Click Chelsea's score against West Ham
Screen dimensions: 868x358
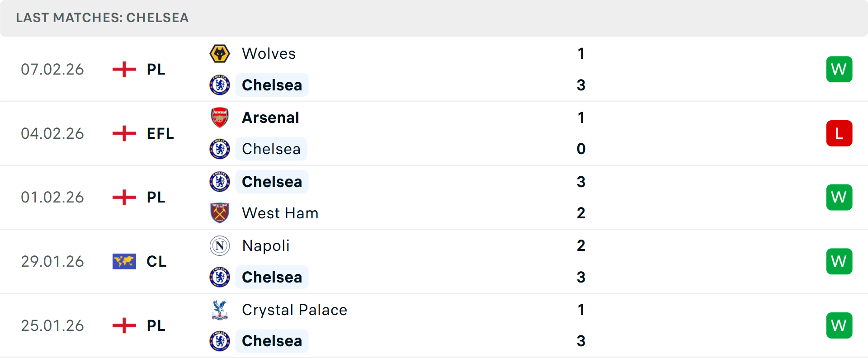click(581, 182)
